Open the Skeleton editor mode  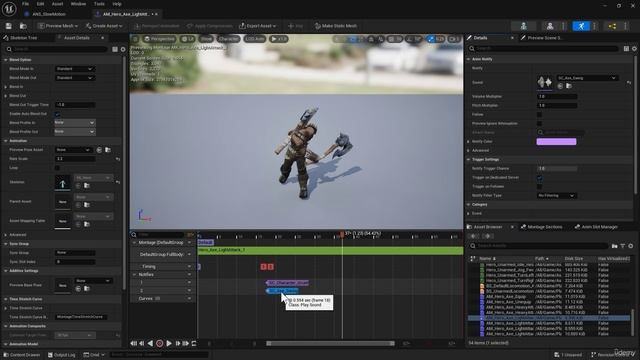pos(523,26)
